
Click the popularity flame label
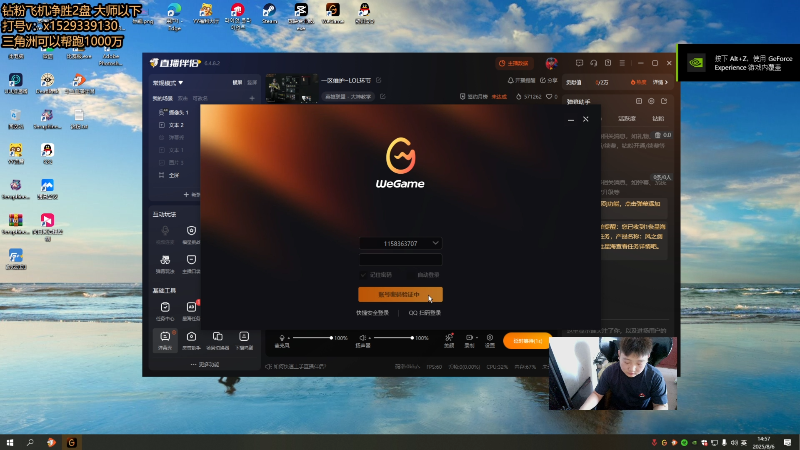tap(639, 82)
